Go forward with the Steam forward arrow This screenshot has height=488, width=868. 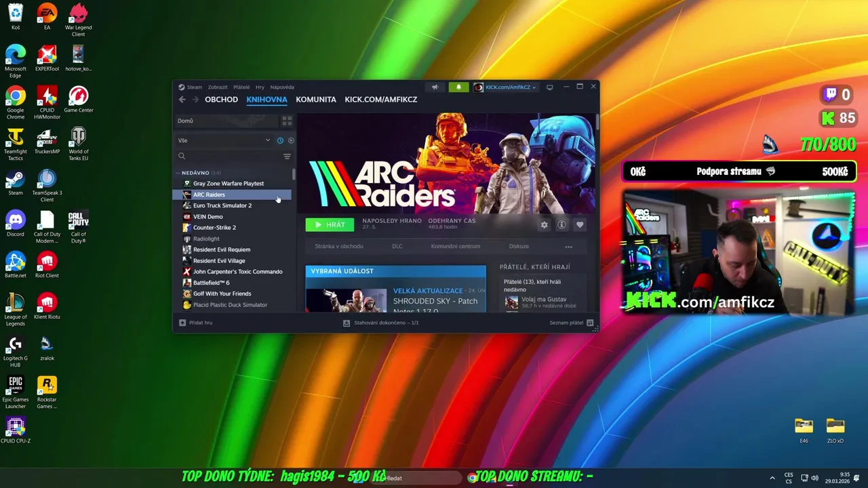coord(195,100)
